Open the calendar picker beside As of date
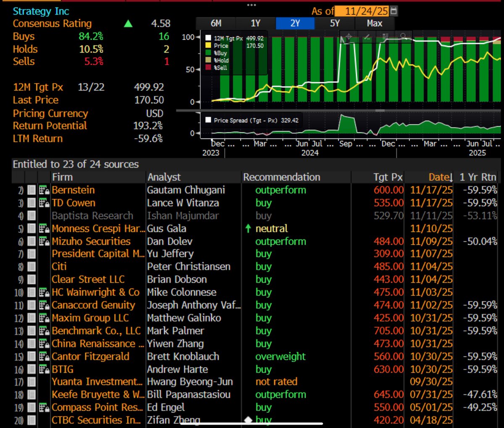The image size is (504, 428). [394, 11]
